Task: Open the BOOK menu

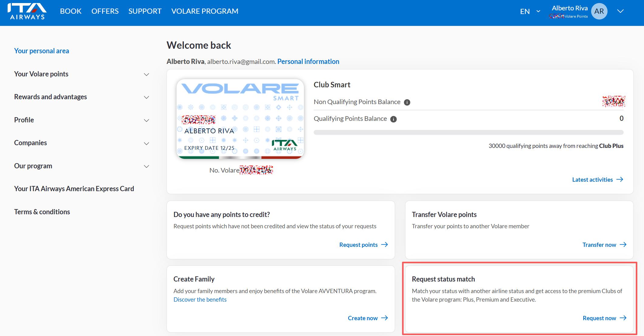Action: point(71,11)
